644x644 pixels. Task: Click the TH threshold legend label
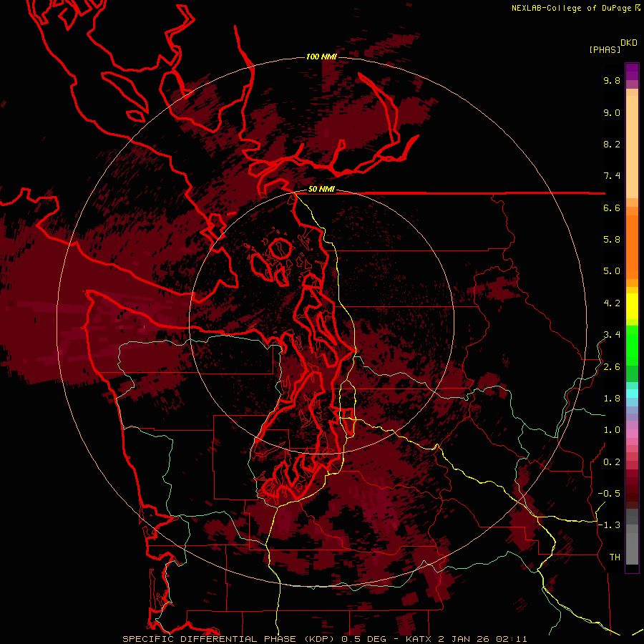[x=615, y=557]
